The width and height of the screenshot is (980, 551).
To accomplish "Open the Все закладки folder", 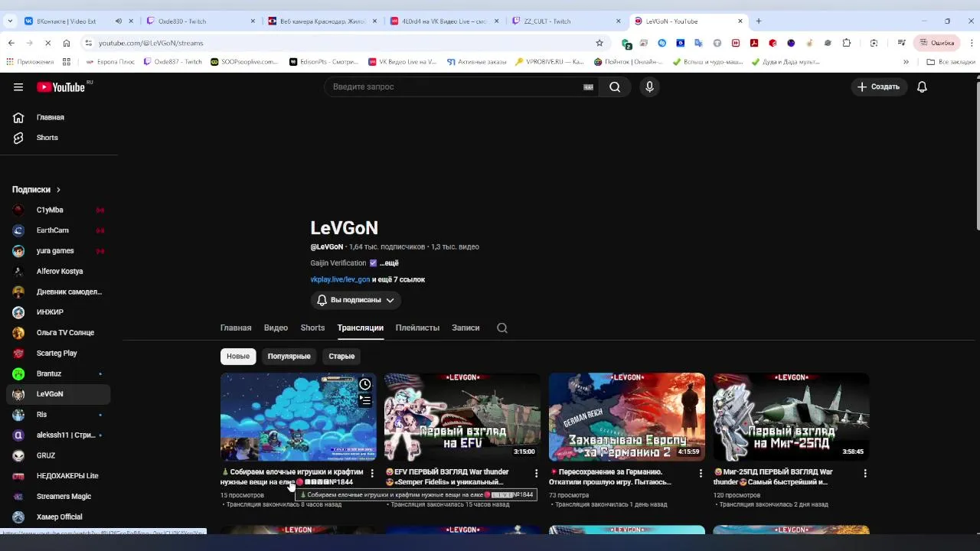I will pyautogui.click(x=950, y=62).
